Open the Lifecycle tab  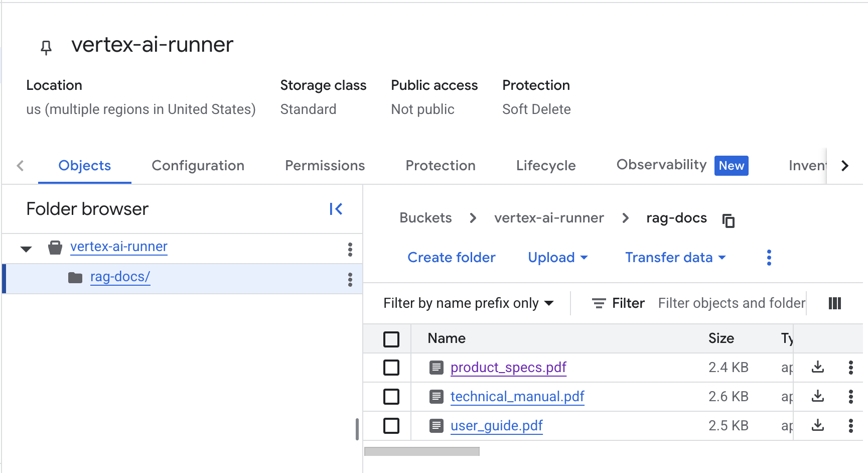[x=545, y=166]
